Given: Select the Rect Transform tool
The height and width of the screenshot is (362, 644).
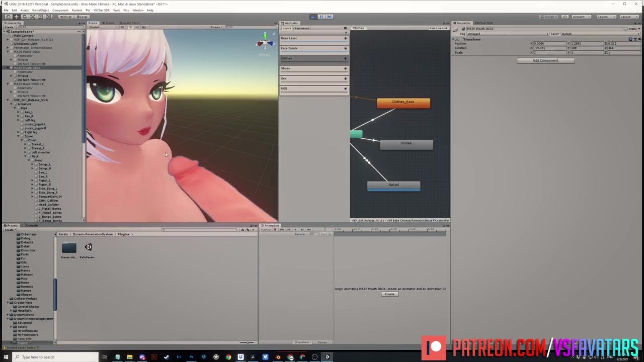Looking at the screenshot, I should click(x=40, y=17).
